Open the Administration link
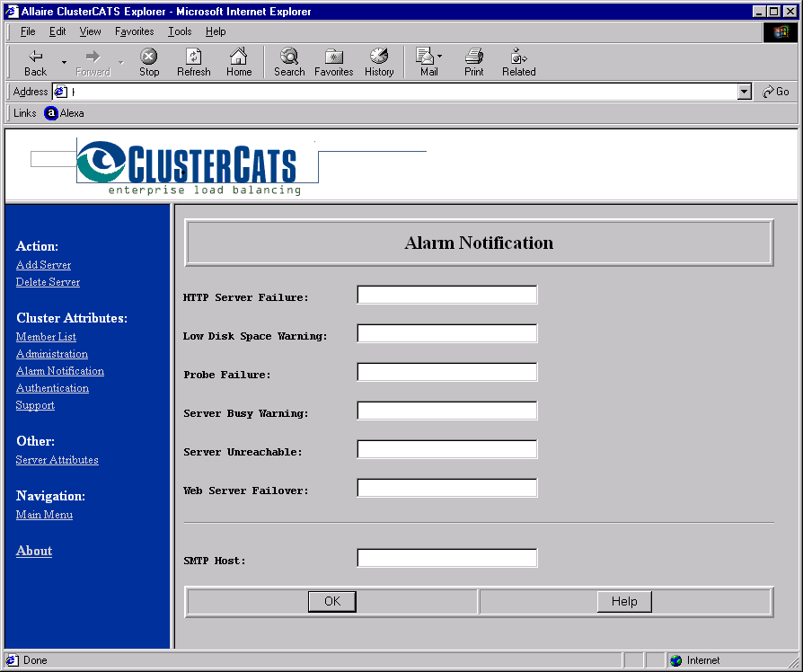 point(52,354)
